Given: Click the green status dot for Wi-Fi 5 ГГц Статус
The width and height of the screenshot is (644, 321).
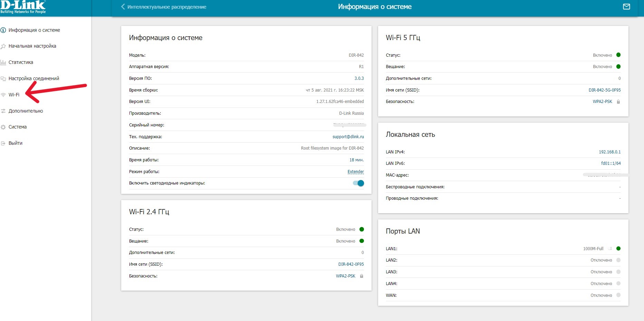Looking at the screenshot, I should [618, 55].
